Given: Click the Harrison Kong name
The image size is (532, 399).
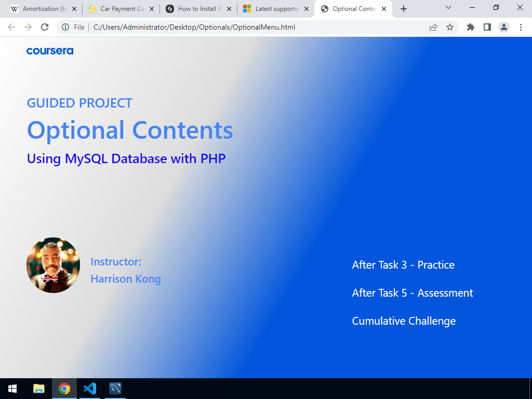Looking at the screenshot, I should click(x=126, y=279).
